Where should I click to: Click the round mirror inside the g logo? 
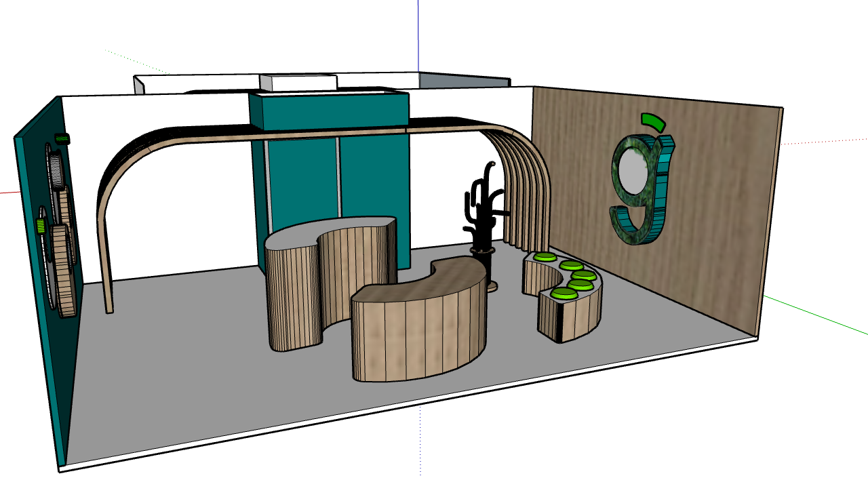(633, 172)
